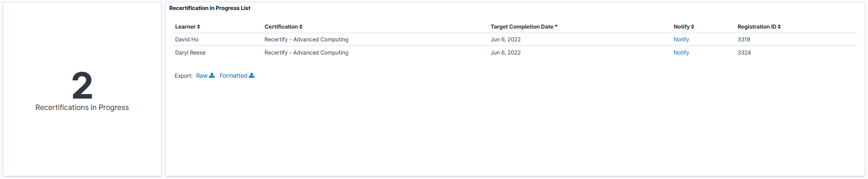This screenshot has width=868, height=179.
Task: Click download icon next to Formatted
Action: tap(252, 75)
